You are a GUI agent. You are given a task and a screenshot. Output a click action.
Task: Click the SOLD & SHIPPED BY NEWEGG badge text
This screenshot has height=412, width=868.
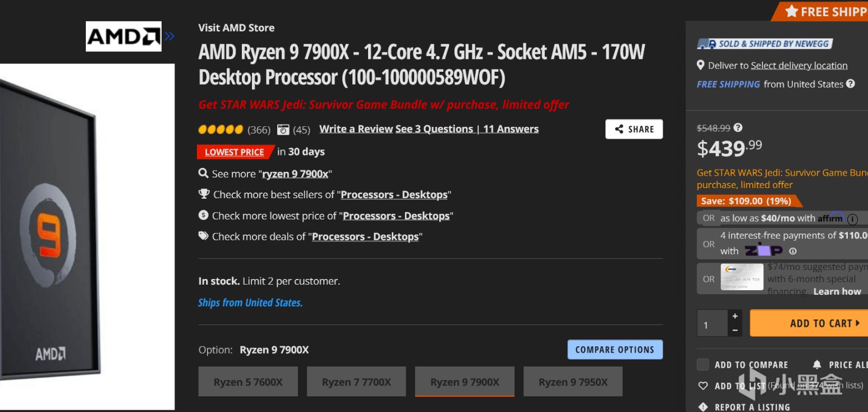click(774, 44)
